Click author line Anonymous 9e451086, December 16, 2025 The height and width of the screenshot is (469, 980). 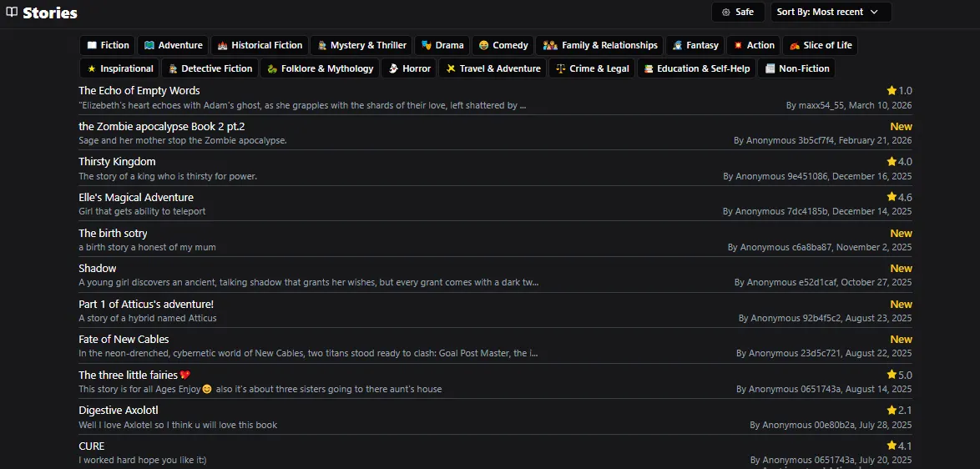(817, 177)
